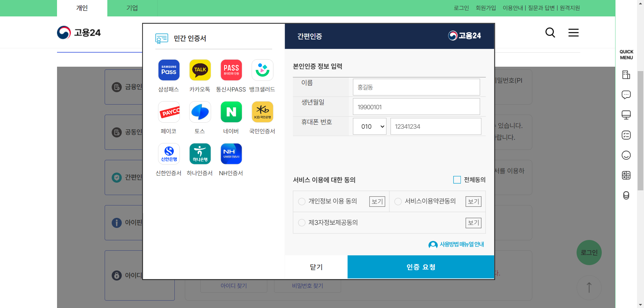The height and width of the screenshot is (308, 644).
Task: Open quick menu checklist icon
Action: [x=626, y=135]
